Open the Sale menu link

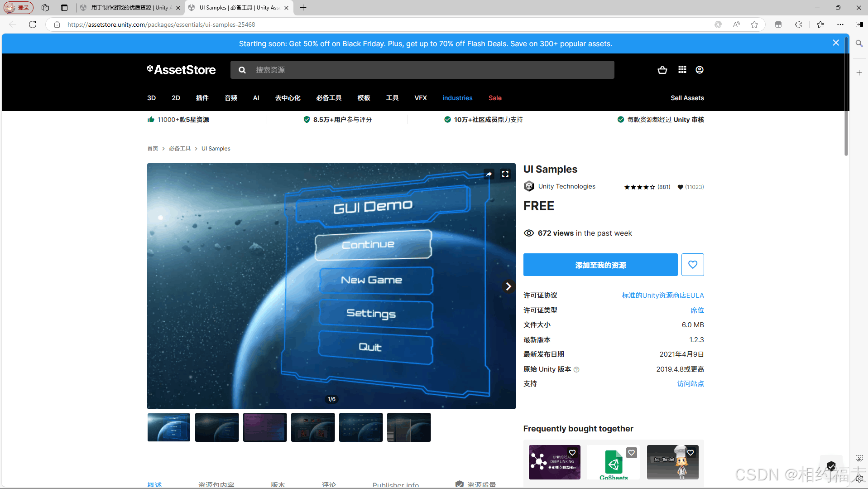[x=495, y=98]
